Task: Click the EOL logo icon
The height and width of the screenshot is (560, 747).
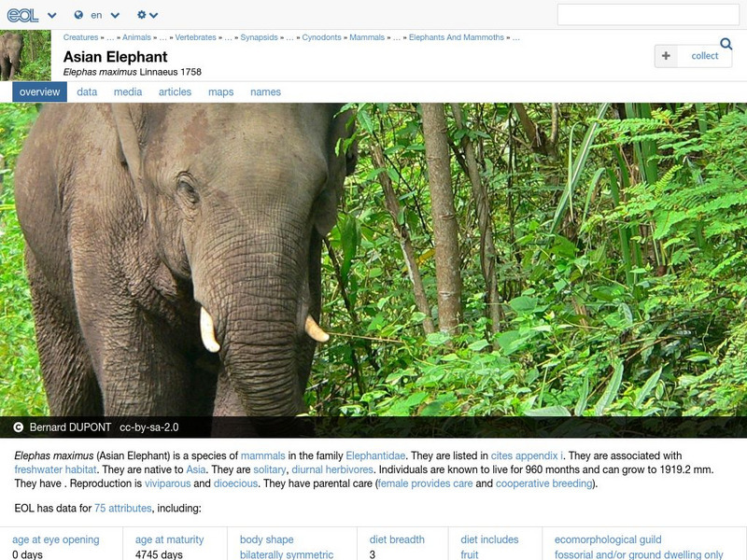Action: [22, 15]
